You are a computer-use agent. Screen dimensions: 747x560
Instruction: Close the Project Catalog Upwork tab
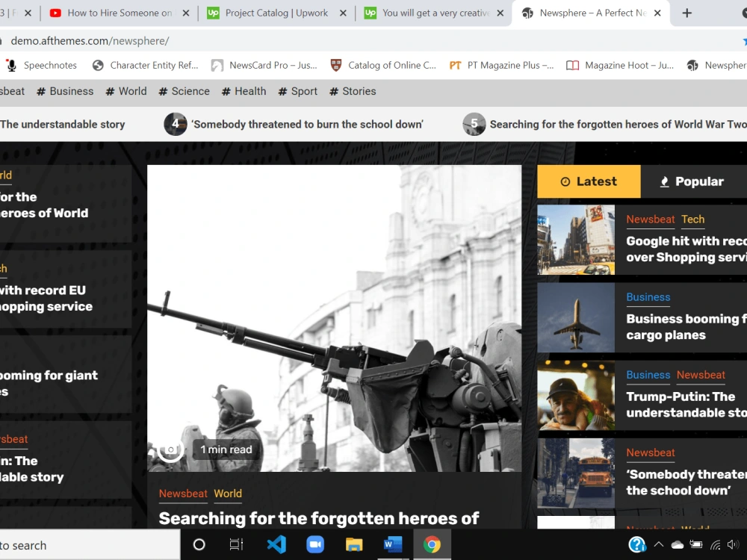click(343, 13)
